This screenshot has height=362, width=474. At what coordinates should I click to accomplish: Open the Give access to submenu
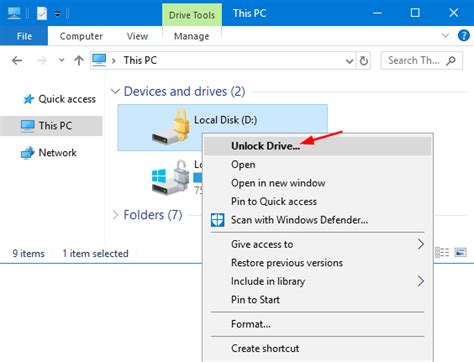click(317, 244)
